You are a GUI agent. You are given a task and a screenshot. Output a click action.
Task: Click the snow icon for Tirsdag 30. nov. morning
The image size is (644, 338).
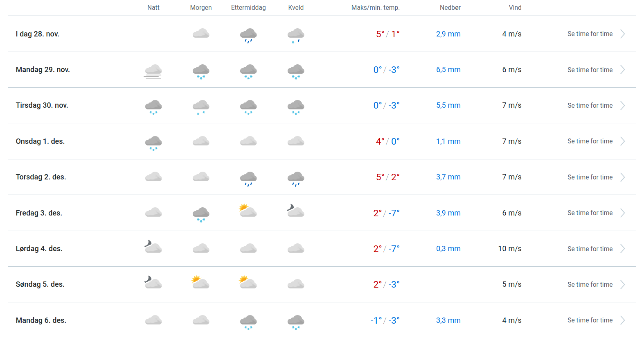point(201,107)
